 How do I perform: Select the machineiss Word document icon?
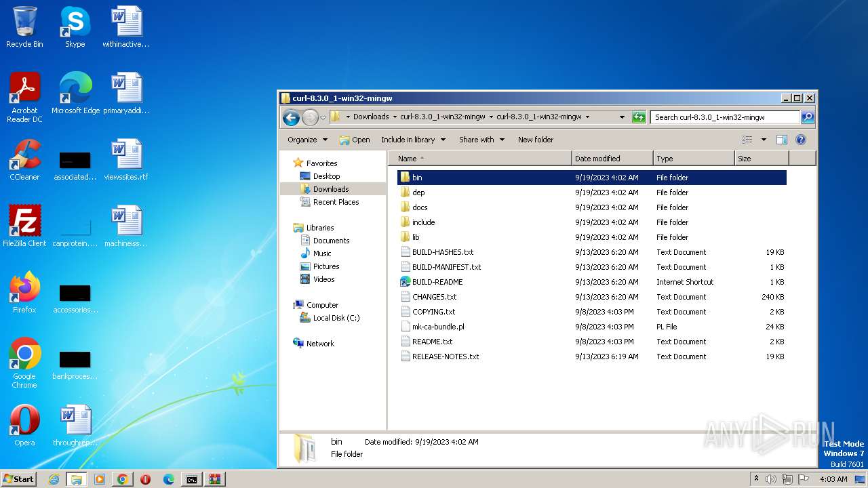click(126, 226)
